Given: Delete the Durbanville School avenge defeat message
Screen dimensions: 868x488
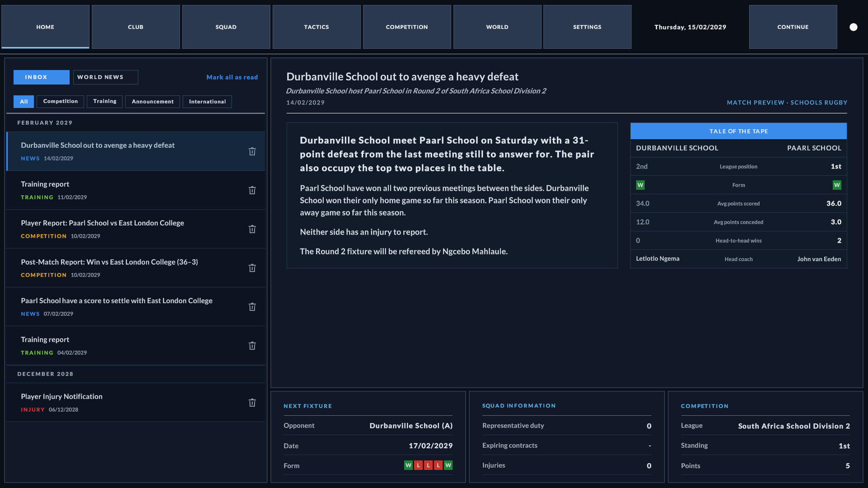Looking at the screenshot, I should tap(252, 151).
